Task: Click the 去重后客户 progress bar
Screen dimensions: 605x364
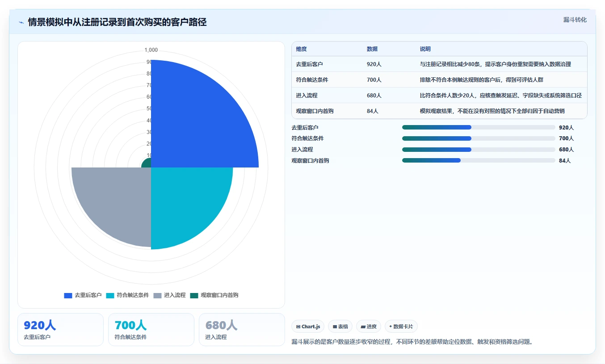Action: (x=479, y=127)
